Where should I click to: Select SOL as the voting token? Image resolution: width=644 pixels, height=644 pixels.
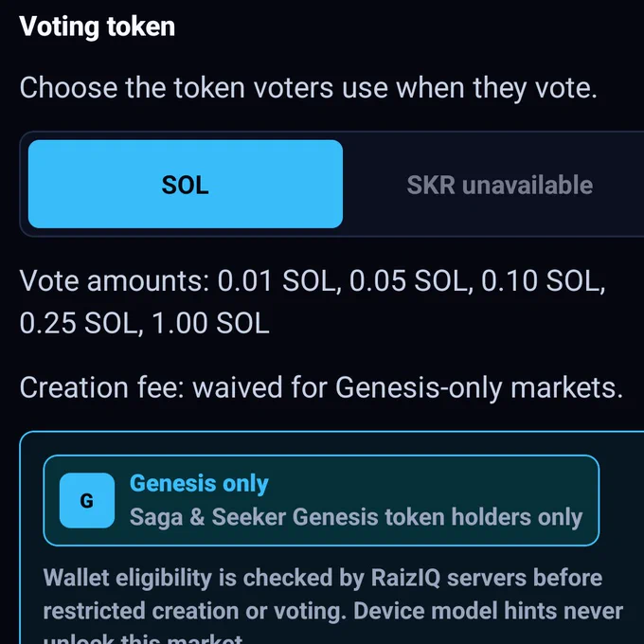point(186,184)
